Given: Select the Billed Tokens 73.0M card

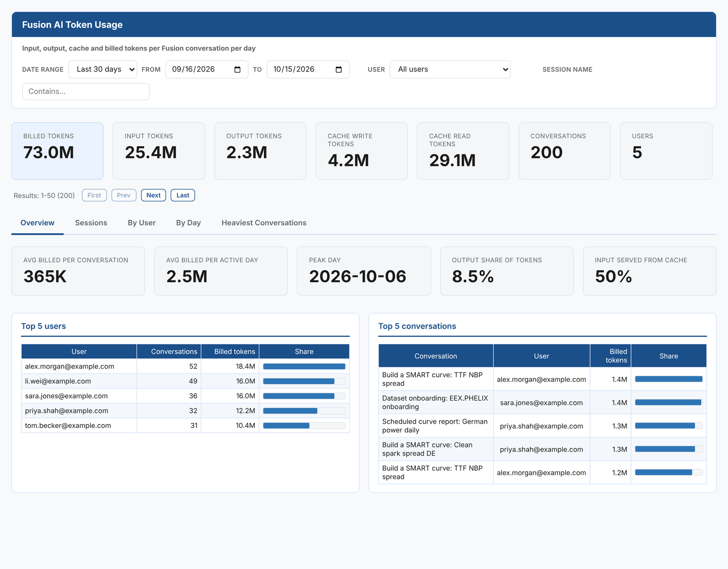Looking at the screenshot, I should [57, 151].
